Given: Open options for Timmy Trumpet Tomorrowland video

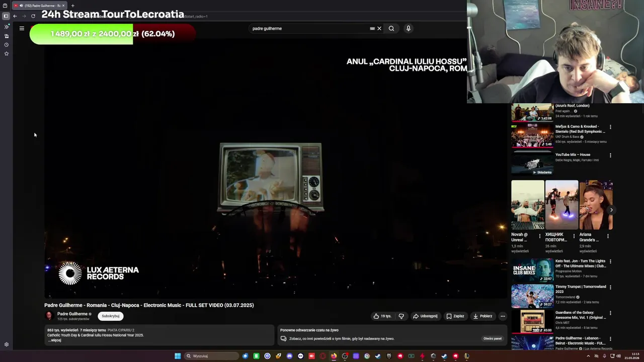Looking at the screenshot, I should (x=610, y=287).
